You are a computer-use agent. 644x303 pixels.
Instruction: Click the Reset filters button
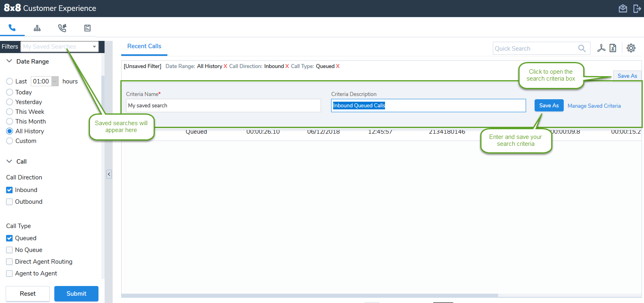[x=28, y=294]
